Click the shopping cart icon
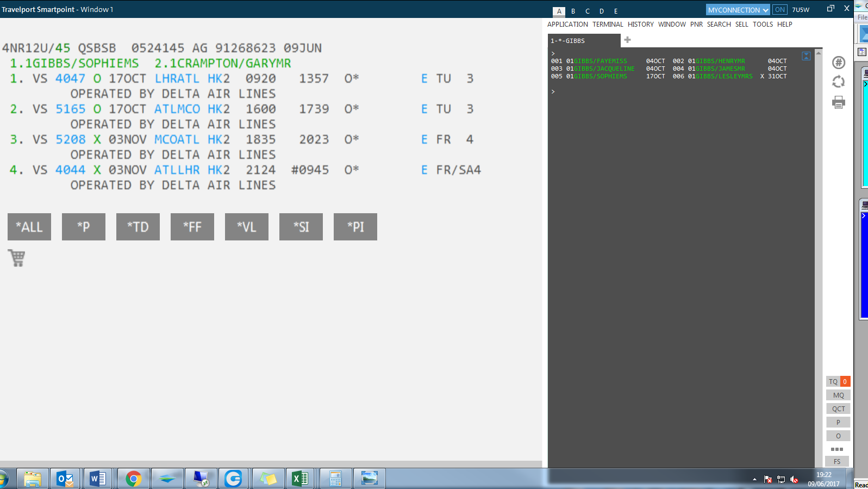 tap(17, 258)
